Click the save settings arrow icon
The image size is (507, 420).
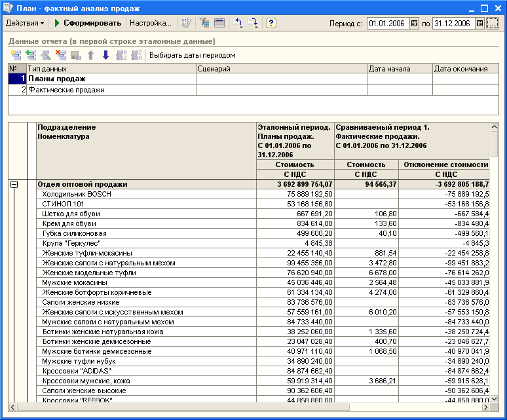(x=253, y=24)
